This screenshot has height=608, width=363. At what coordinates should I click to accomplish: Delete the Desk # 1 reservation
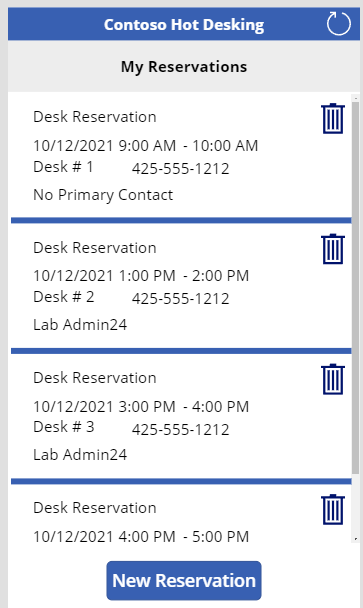[x=333, y=118]
